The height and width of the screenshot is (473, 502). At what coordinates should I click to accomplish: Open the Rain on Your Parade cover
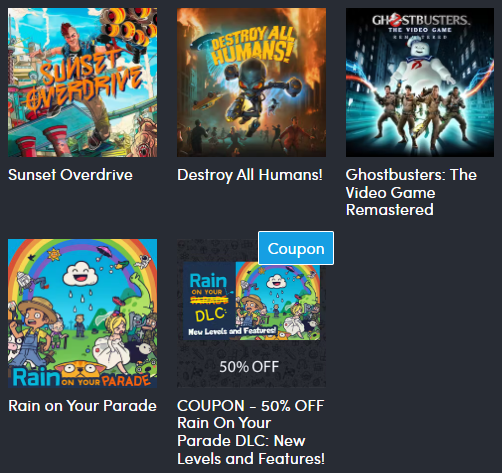tap(82, 313)
